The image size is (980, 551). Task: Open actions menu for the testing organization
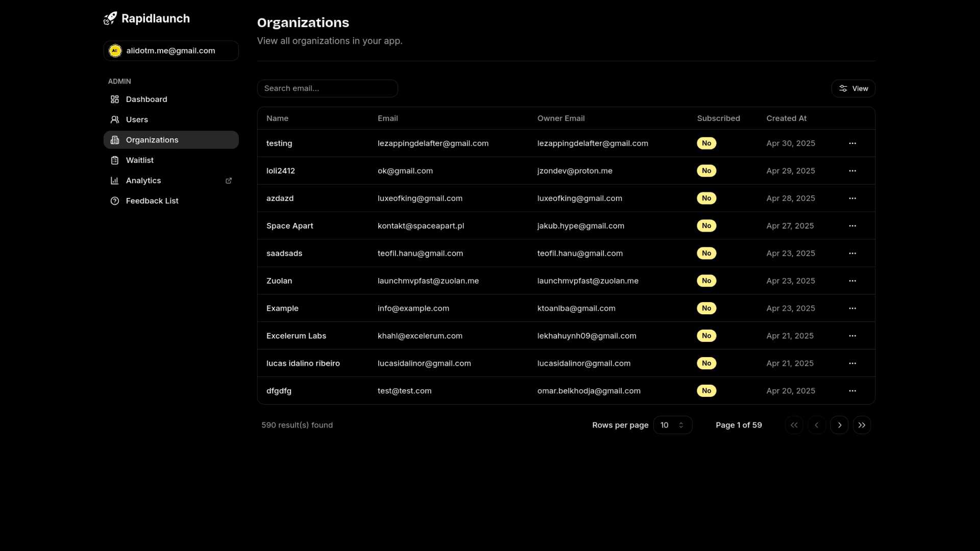852,143
